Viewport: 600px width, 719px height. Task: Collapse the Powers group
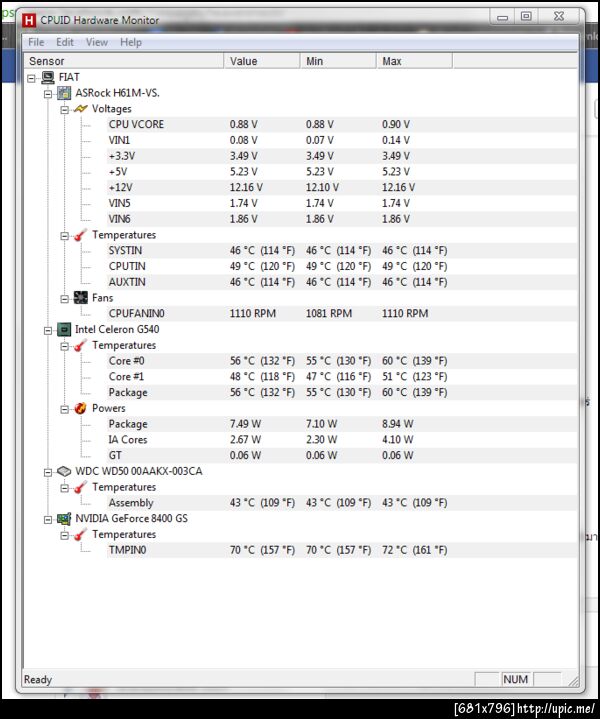click(64, 409)
